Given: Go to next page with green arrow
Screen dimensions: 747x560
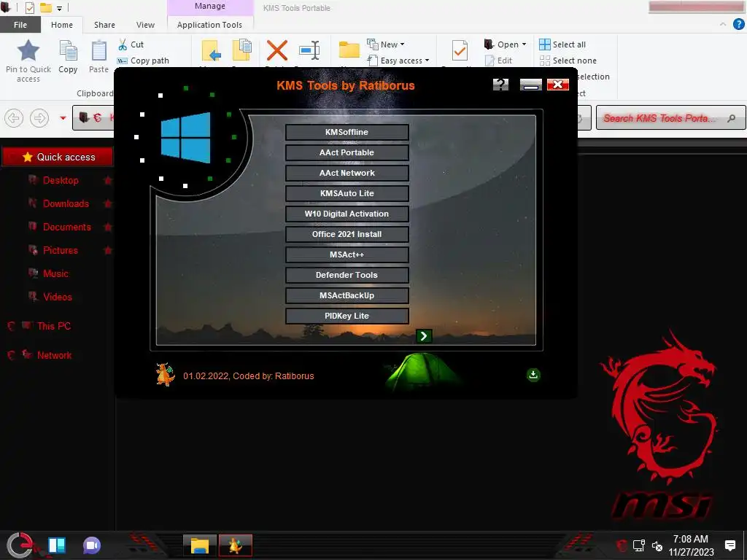Looking at the screenshot, I should 424,336.
